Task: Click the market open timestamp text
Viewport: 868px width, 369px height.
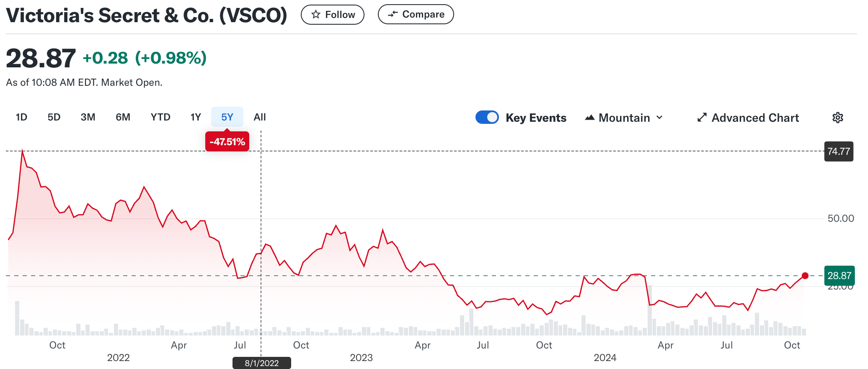Action: point(84,82)
